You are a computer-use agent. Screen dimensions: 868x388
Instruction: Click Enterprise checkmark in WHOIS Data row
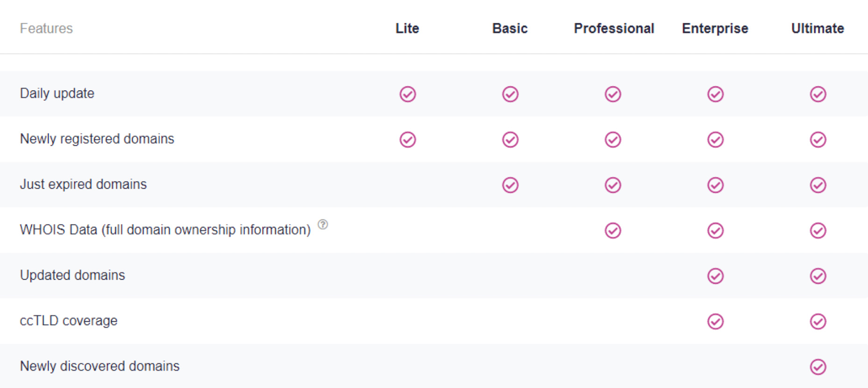click(715, 231)
